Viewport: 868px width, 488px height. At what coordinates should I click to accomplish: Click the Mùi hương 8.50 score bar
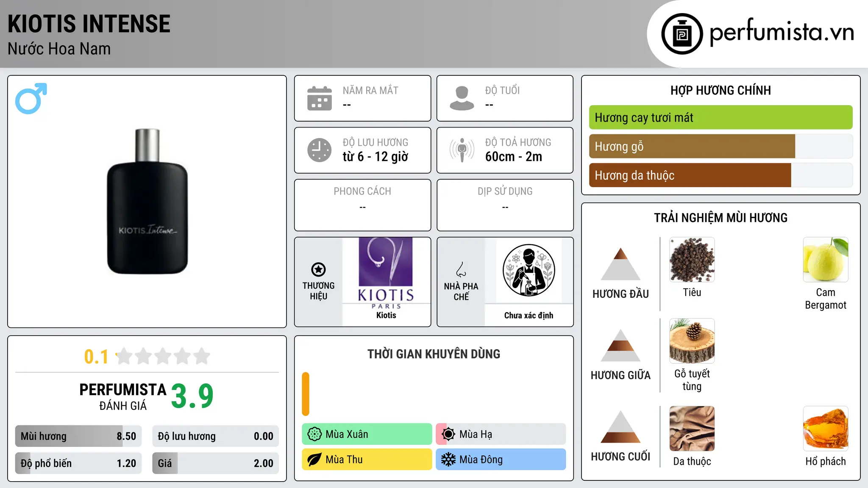(x=78, y=436)
